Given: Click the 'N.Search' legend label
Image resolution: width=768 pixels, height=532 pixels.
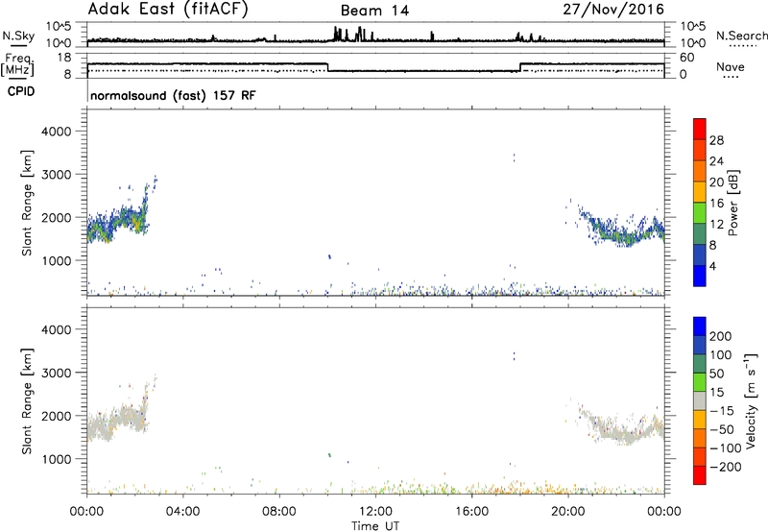Looking at the screenshot, I should (x=741, y=36).
